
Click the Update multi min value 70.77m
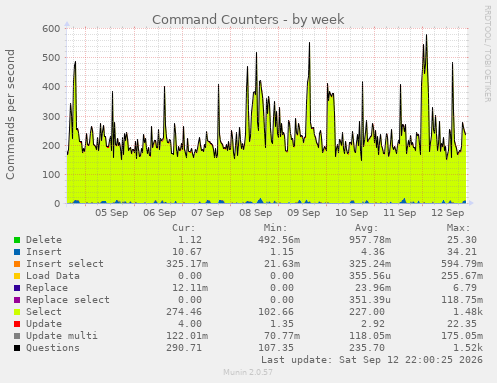pos(282,336)
